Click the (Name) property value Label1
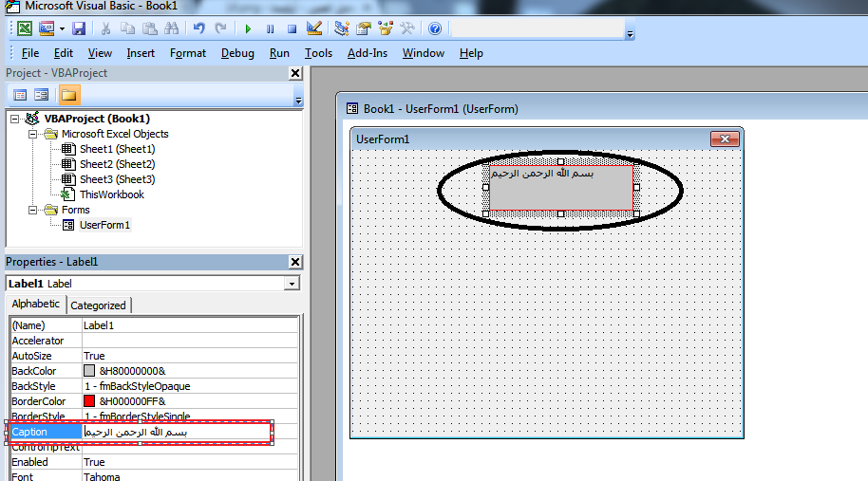 coord(190,325)
